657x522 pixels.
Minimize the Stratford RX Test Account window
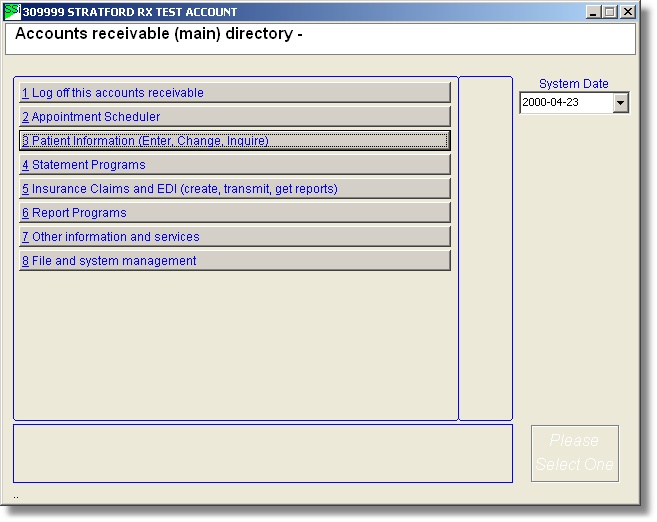pyautogui.click(x=594, y=12)
